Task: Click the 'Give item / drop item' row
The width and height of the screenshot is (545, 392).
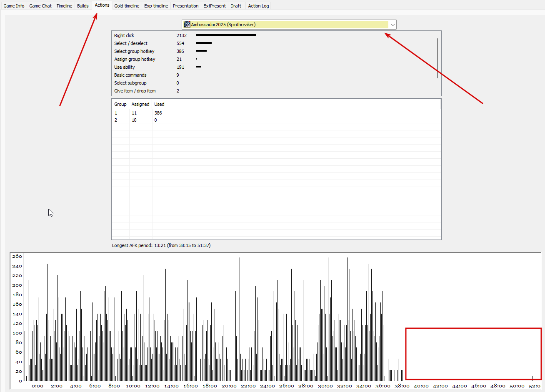Action: pos(273,91)
